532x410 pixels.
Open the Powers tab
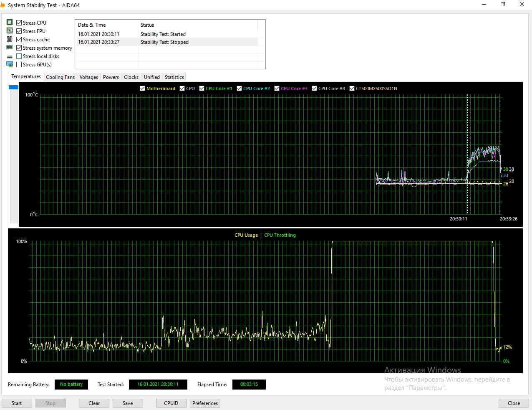click(x=111, y=77)
